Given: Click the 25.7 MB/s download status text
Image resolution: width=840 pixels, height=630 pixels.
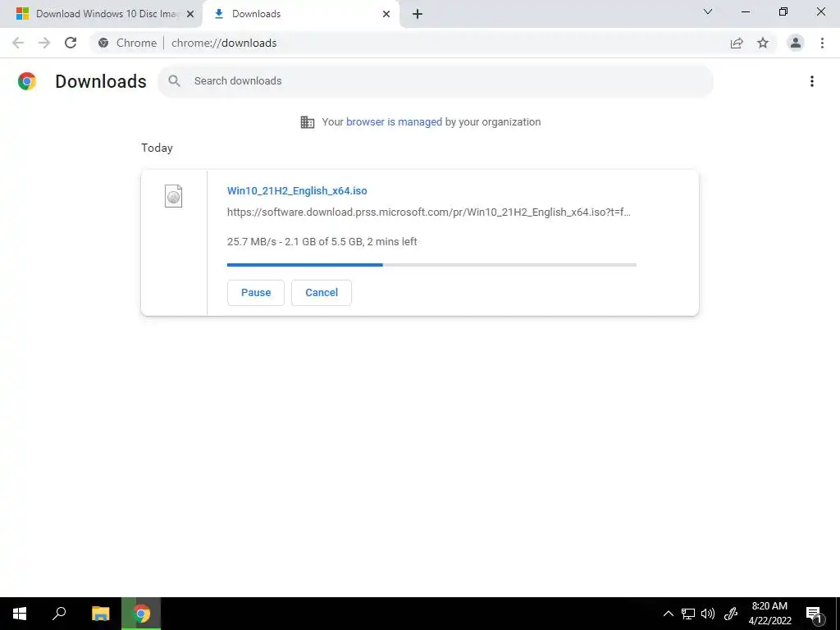Looking at the screenshot, I should pos(322,242).
